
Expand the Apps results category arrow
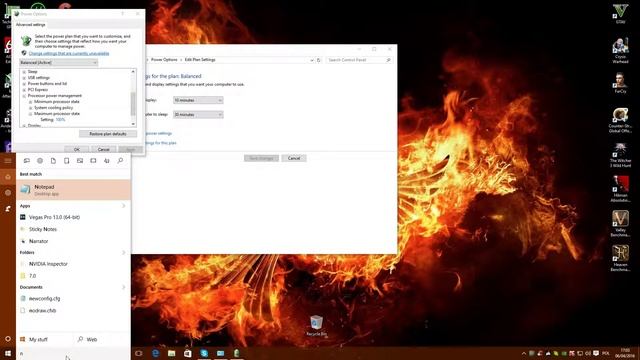point(124,206)
